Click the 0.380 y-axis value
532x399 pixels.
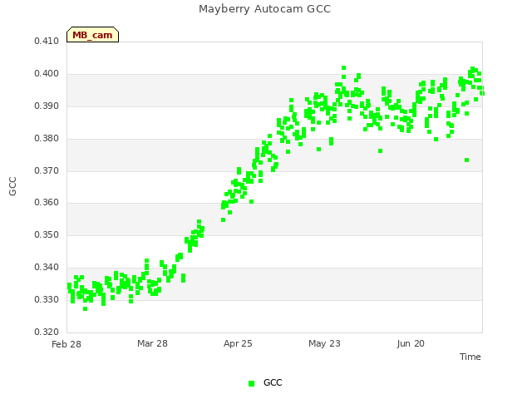pyautogui.click(x=47, y=139)
